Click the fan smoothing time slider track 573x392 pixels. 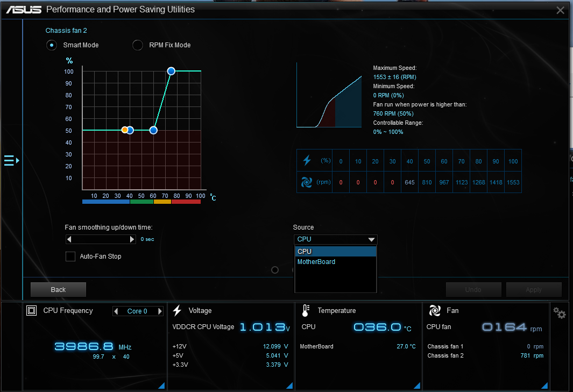pyautogui.click(x=101, y=239)
